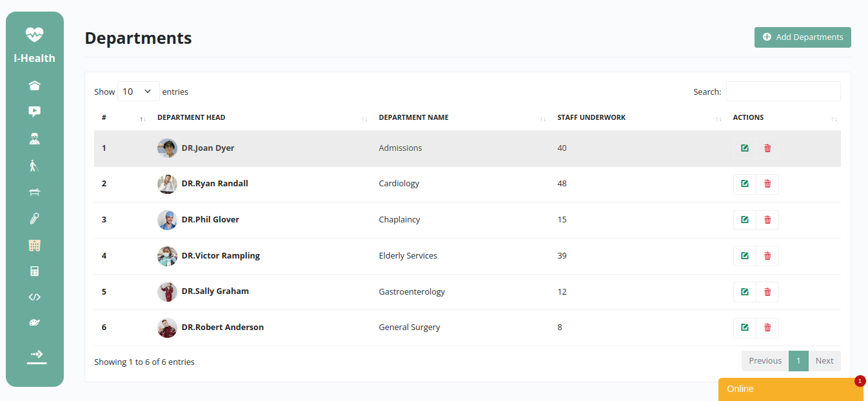Screen dimensions: 868x401
Task: Click the patient walking-cane sidebar icon
Action: (x=35, y=166)
